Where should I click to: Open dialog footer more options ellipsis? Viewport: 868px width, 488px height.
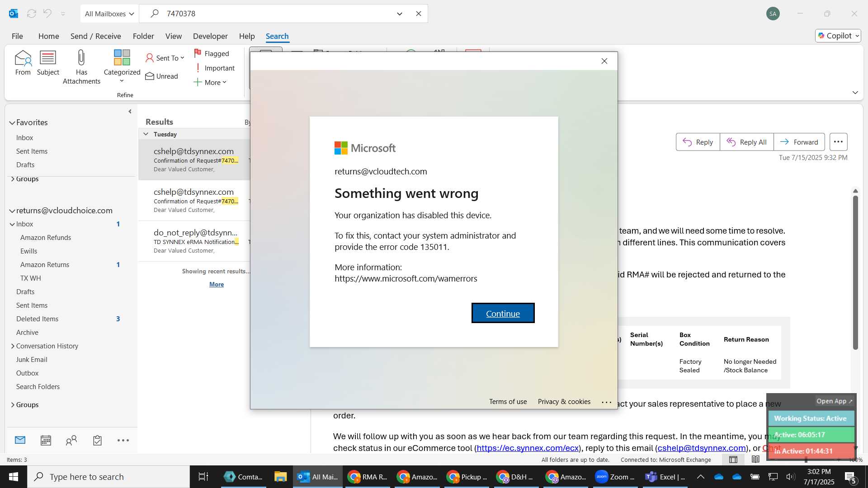coord(607,402)
